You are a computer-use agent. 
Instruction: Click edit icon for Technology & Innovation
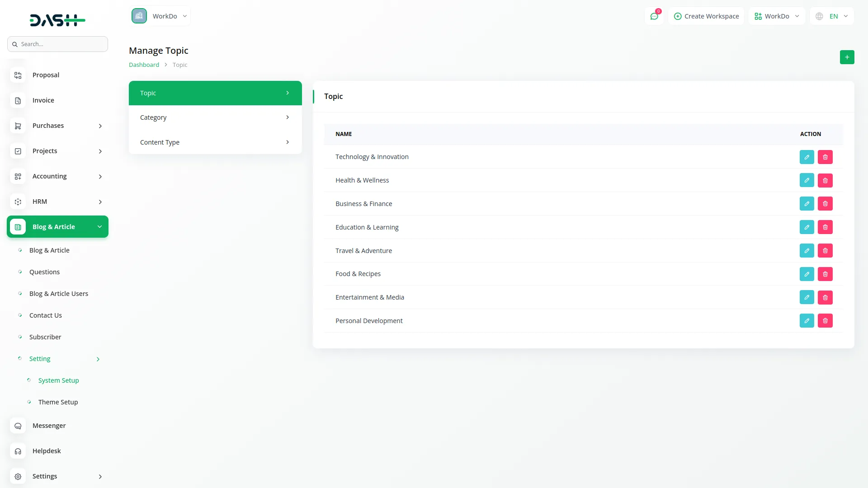click(807, 157)
